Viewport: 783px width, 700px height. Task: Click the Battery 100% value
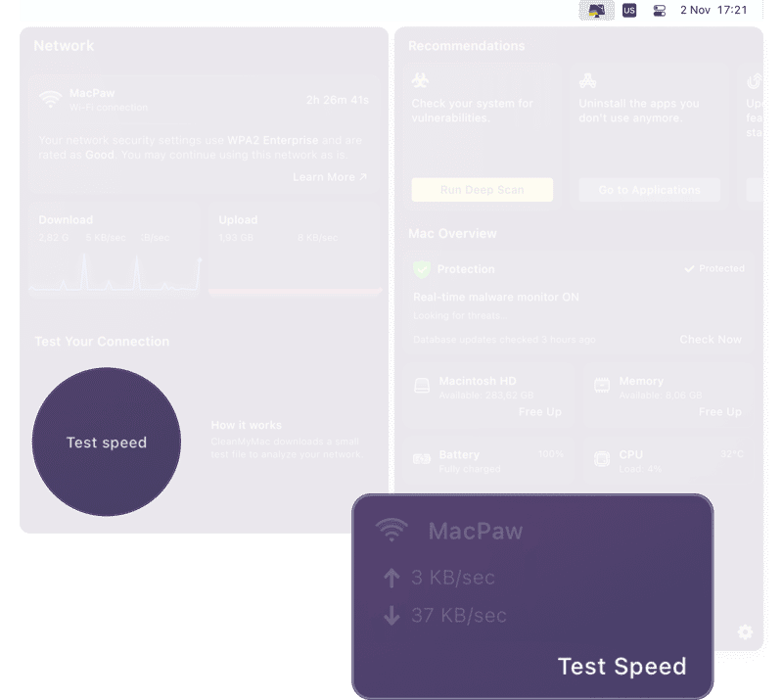pos(551,453)
